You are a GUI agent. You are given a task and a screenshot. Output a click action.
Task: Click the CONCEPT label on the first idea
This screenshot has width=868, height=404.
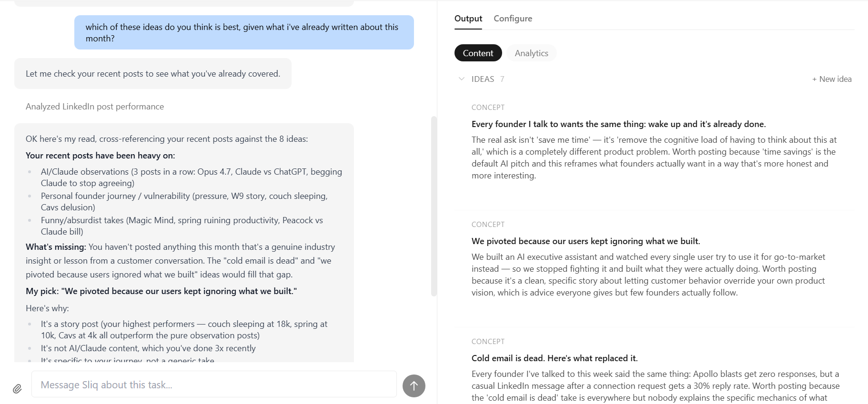coord(488,107)
